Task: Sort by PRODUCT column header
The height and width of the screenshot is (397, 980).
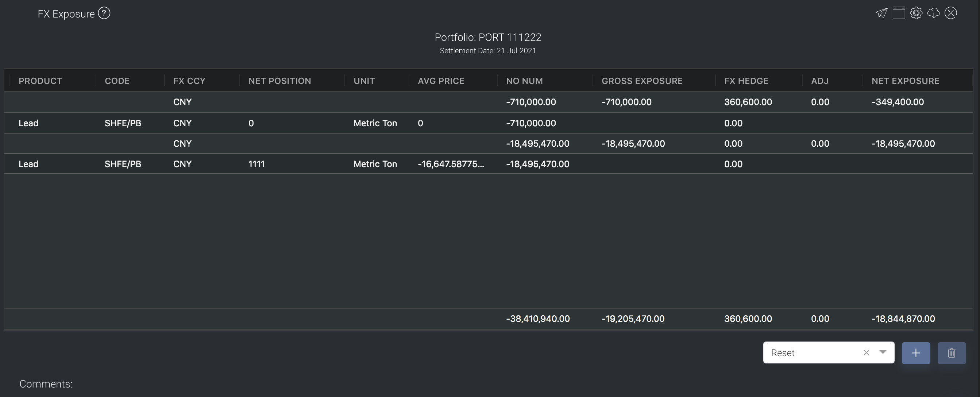Action: [x=40, y=81]
